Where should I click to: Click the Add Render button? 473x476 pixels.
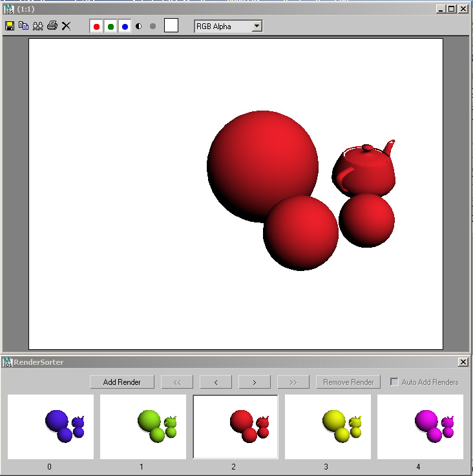[x=122, y=382]
